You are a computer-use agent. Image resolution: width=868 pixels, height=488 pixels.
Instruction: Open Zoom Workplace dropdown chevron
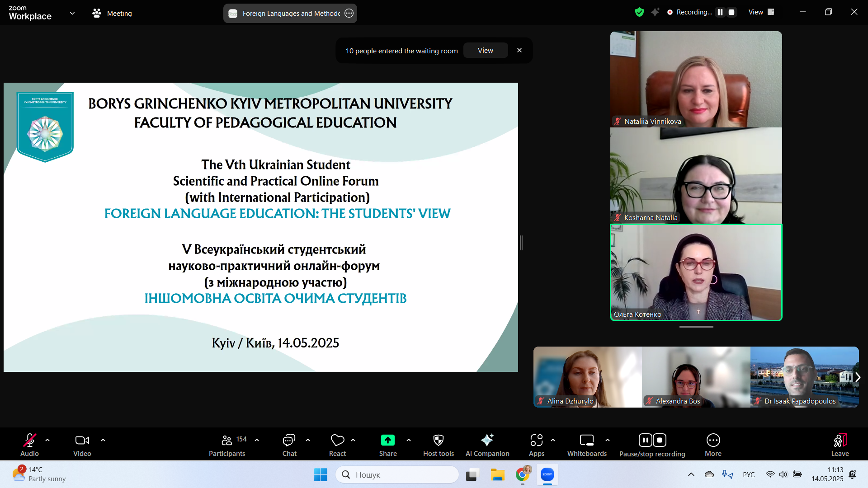pos(72,13)
